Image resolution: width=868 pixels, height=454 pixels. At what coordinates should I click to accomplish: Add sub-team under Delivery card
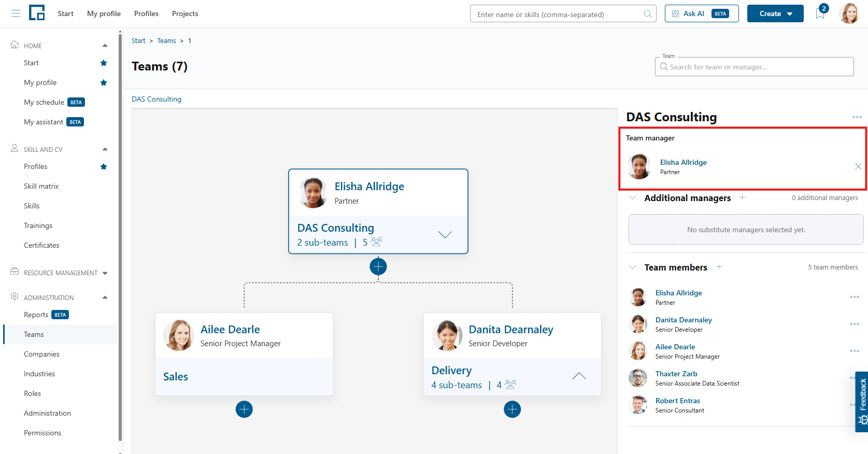click(x=513, y=409)
